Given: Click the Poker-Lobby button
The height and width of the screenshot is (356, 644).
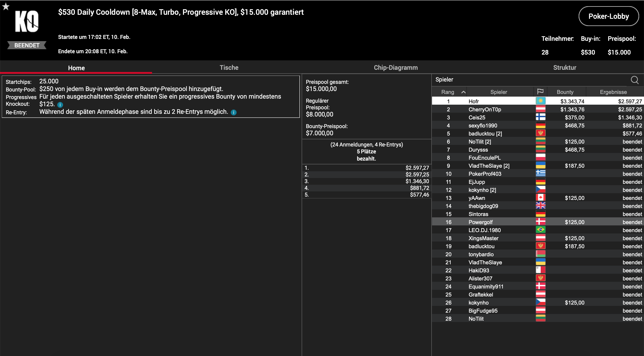Looking at the screenshot, I should click(608, 16).
